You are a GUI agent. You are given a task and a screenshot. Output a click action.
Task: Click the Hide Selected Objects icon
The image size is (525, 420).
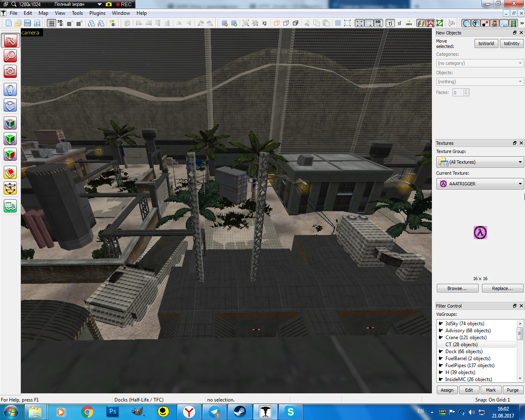pos(277,23)
